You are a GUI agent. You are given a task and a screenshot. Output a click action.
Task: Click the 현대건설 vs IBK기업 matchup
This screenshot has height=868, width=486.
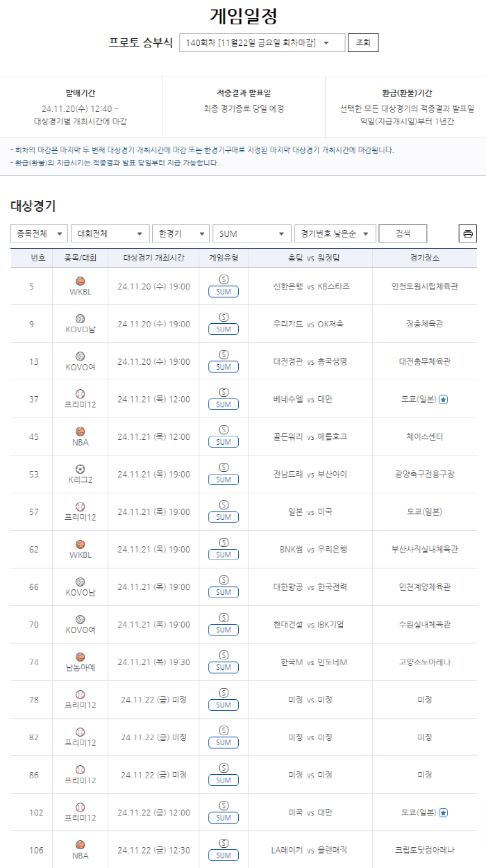[x=309, y=624]
